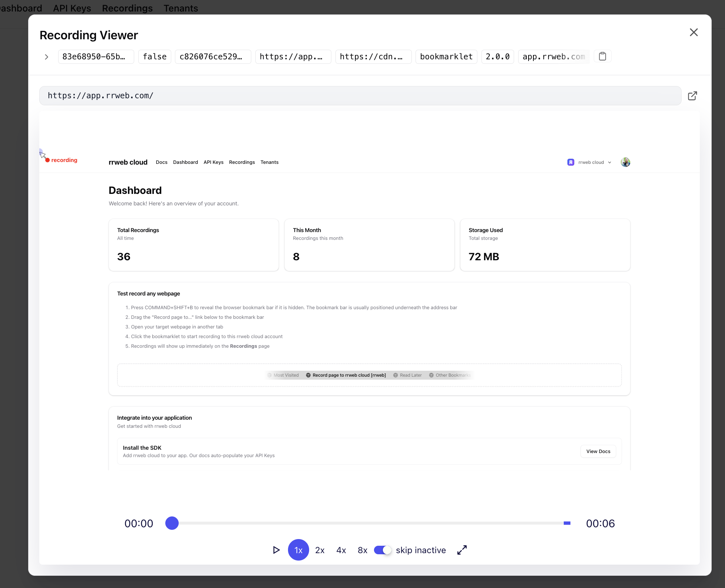Open Tenants in the replayed page nav

coord(269,162)
